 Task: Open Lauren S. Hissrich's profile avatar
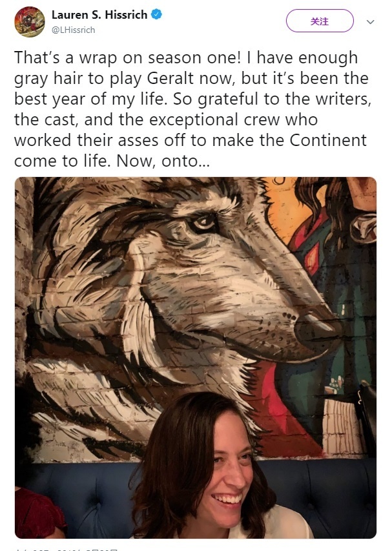(30, 22)
